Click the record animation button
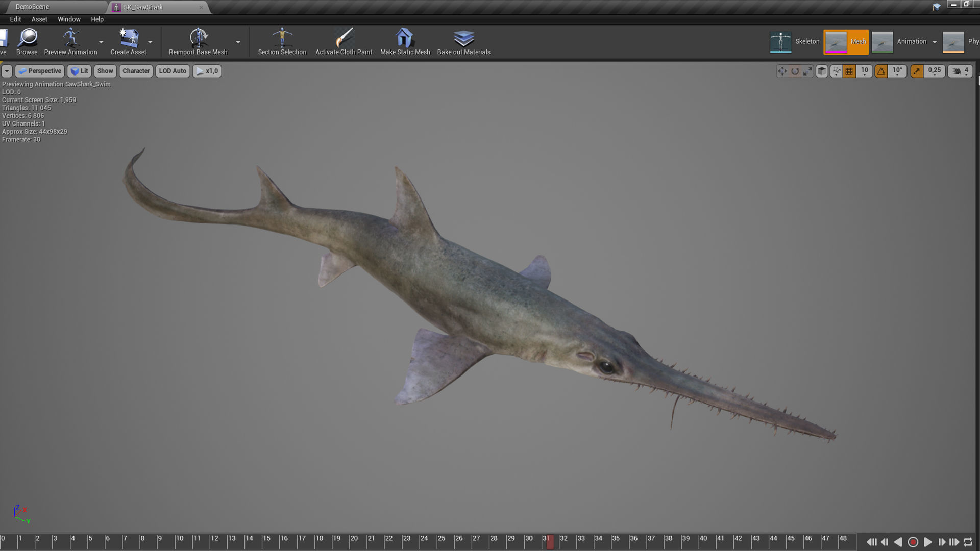Image resolution: width=980 pixels, height=551 pixels. pyautogui.click(x=913, y=542)
